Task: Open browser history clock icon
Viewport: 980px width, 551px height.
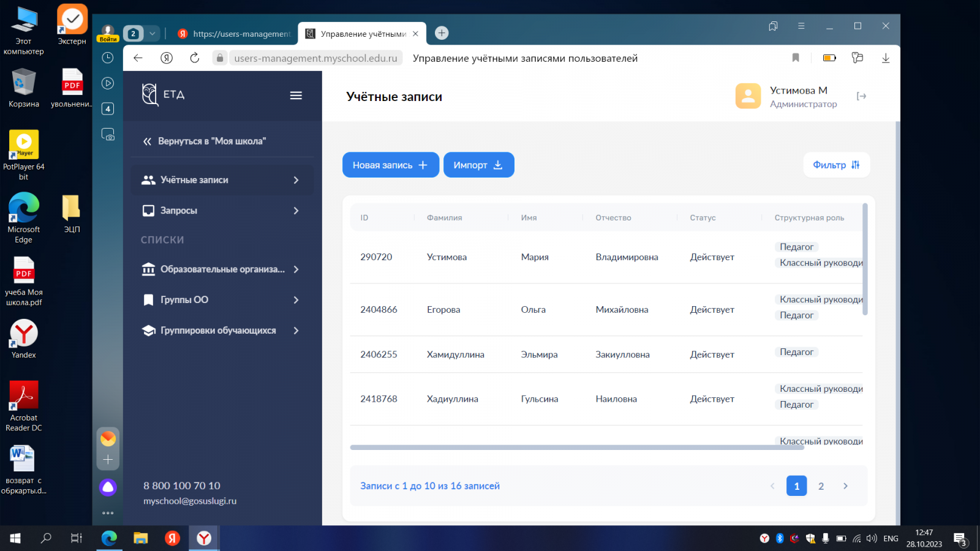Action: click(108, 58)
